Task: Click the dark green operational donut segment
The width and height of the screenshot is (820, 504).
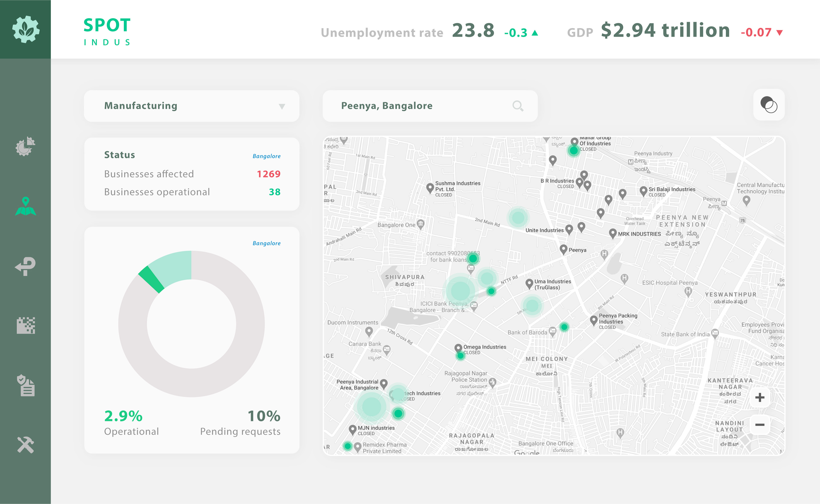Action: pyautogui.click(x=152, y=279)
